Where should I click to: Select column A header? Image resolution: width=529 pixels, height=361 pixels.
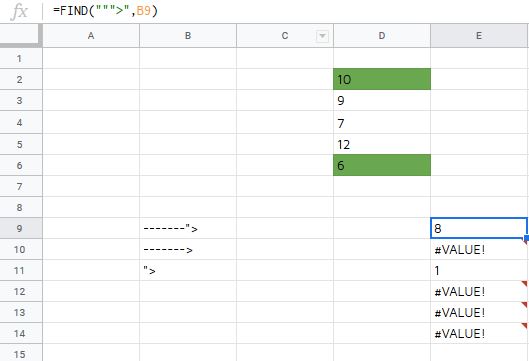[91, 36]
